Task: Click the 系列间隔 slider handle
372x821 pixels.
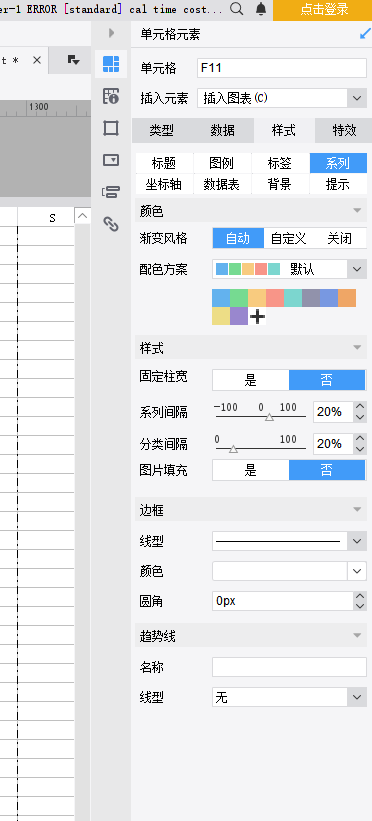Action: 269,417
